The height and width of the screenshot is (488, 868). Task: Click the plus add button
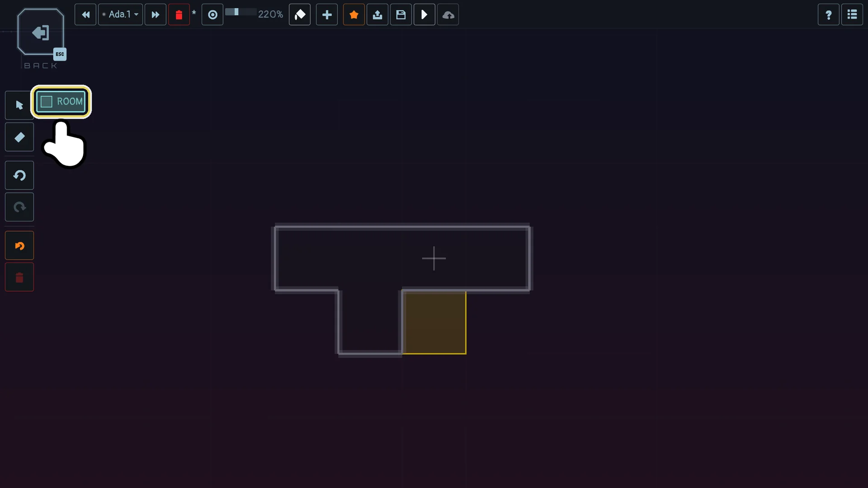coord(327,14)
